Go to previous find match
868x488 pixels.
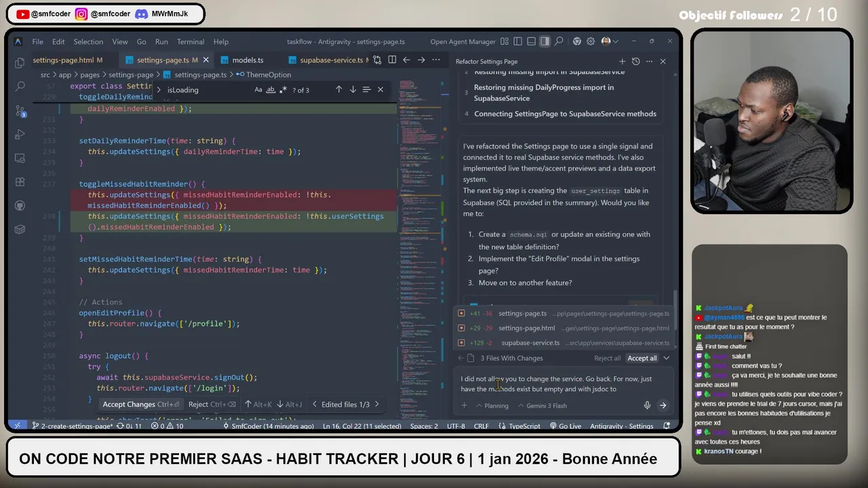[x=338, y=89]
